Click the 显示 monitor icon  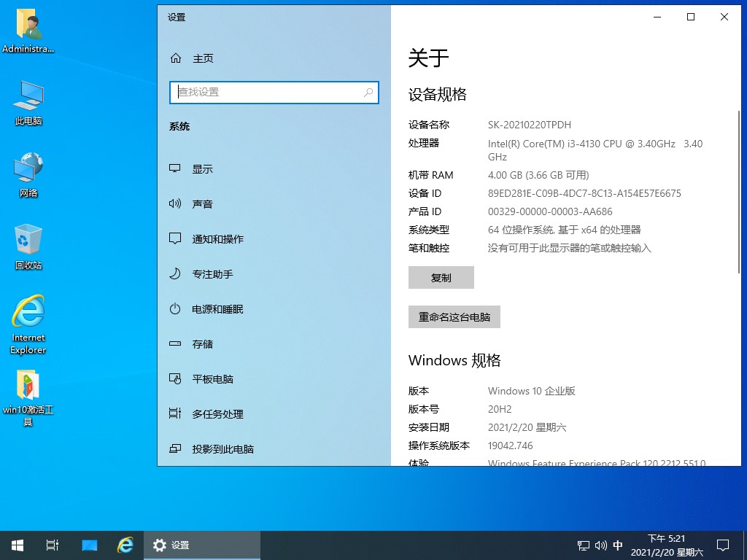point(175,168)
